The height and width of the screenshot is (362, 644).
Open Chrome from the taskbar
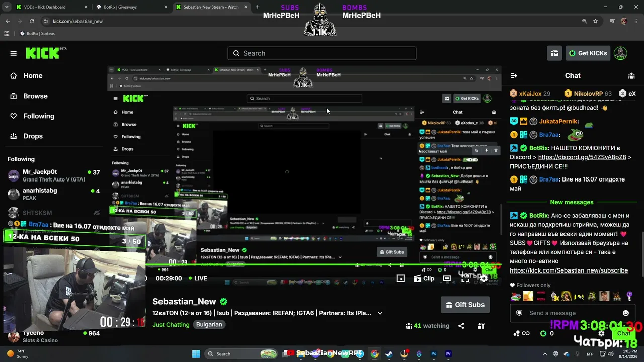coord(375,354)
